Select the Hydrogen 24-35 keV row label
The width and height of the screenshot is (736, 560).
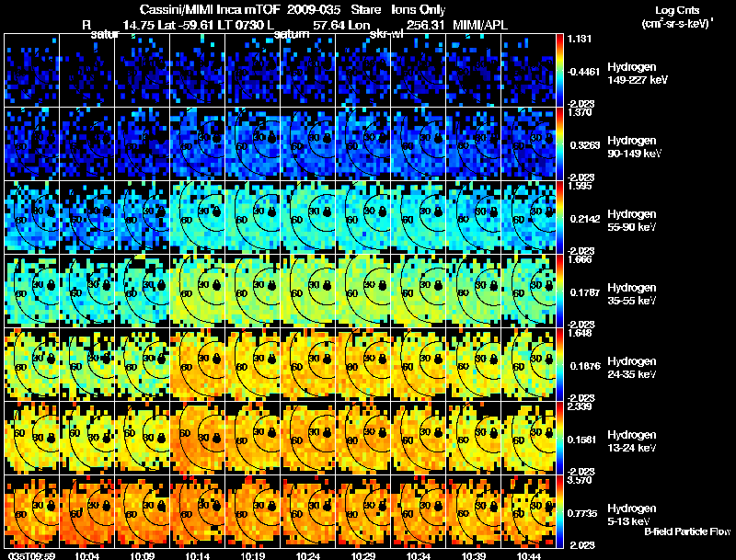coord(632,368)
